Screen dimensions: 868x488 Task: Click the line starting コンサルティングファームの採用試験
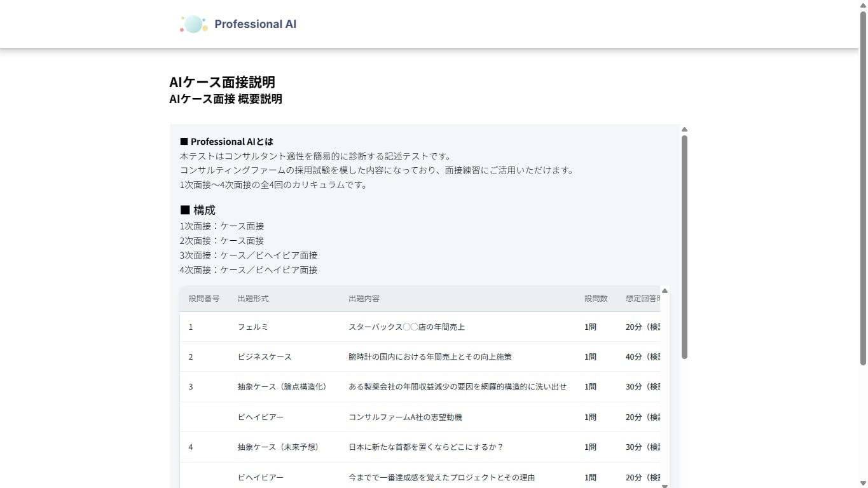point(377,171)
